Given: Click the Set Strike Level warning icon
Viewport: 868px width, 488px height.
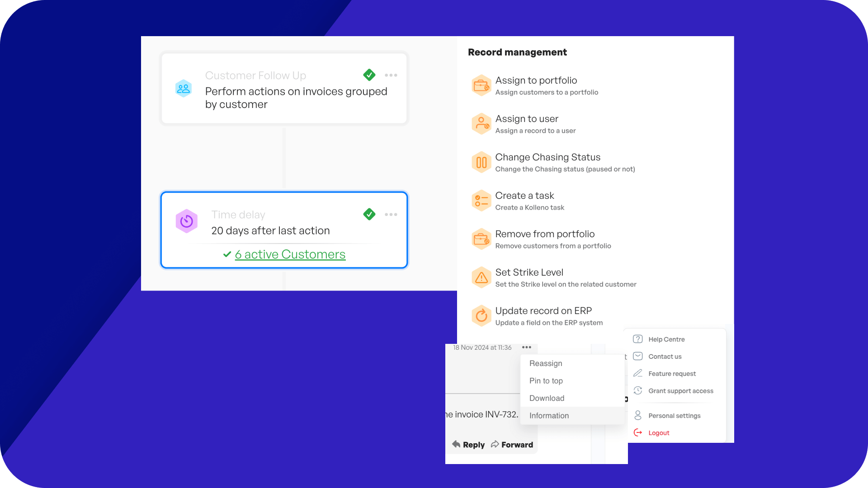Looking at the screenshot, I should click(x=481, y=277).
